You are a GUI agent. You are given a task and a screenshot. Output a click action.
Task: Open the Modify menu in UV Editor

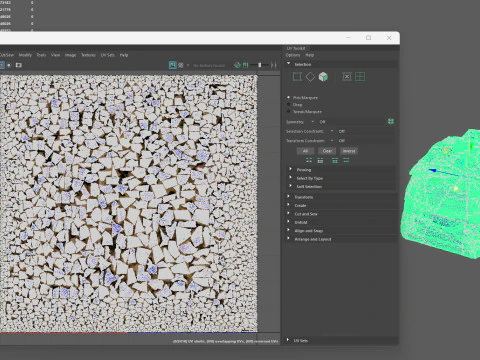[25, 55]
